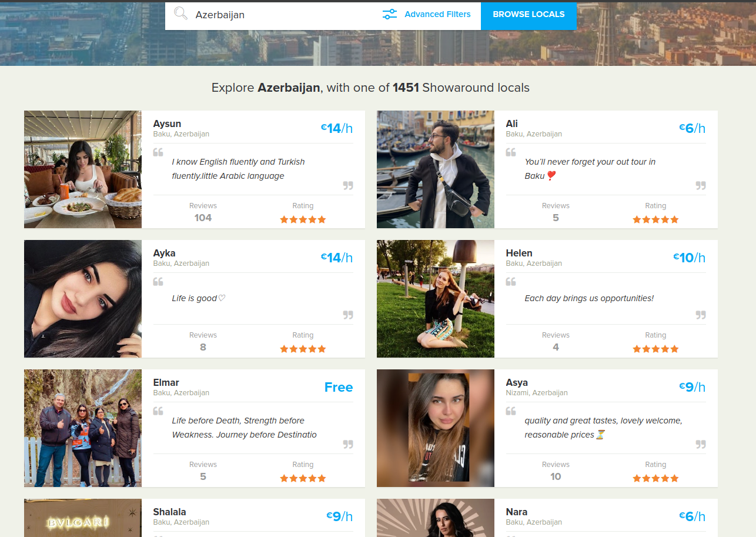Select the name Ali

pos(512,124)
